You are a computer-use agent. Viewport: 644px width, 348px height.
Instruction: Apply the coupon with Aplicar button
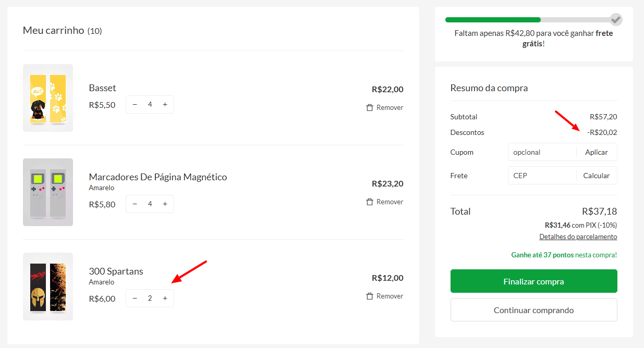coord(597,152)
